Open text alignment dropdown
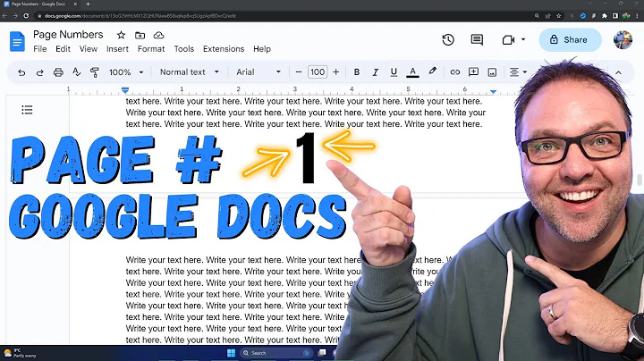The width and height of the screenshot is (644, 361). pyautogui.click(x=518, y=72)
